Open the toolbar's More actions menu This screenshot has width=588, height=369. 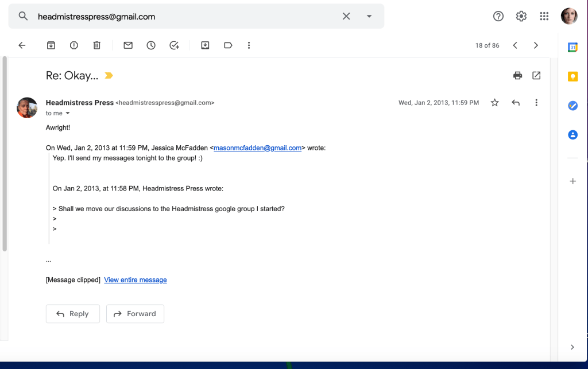[249, 45]
